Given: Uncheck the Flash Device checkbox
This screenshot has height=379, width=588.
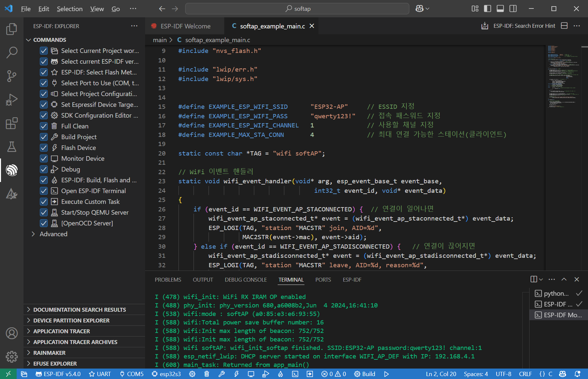Looking at the screenshot, I should pos(44,148).
